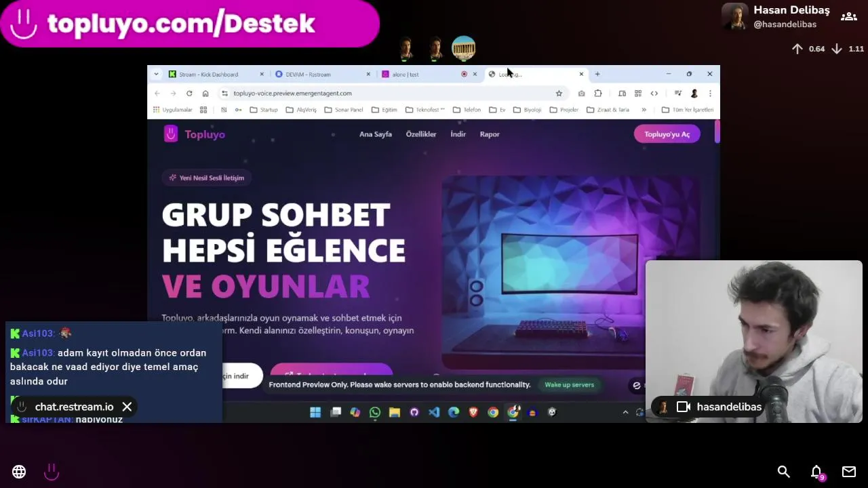Select Özellikler in site navigation
This screenshot has width=868, height=488.
[x=421, y=134]
